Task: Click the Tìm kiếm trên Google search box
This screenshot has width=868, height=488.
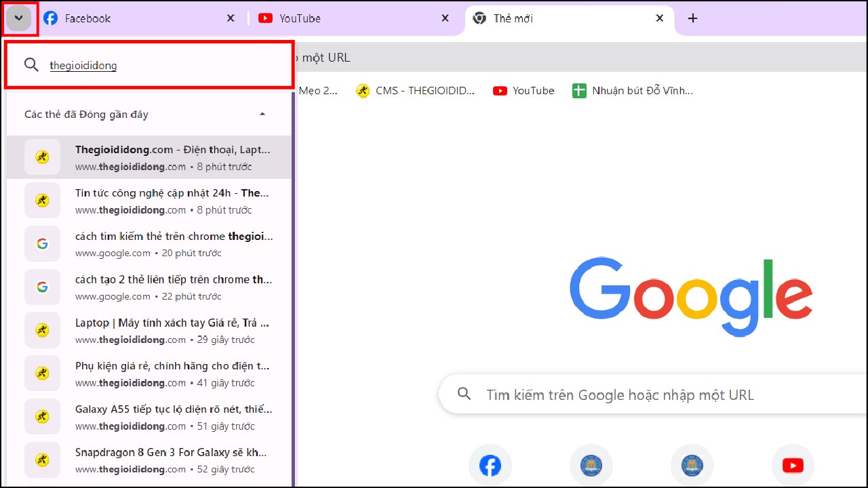Action: pyautogui.click(x=653, y=394)
